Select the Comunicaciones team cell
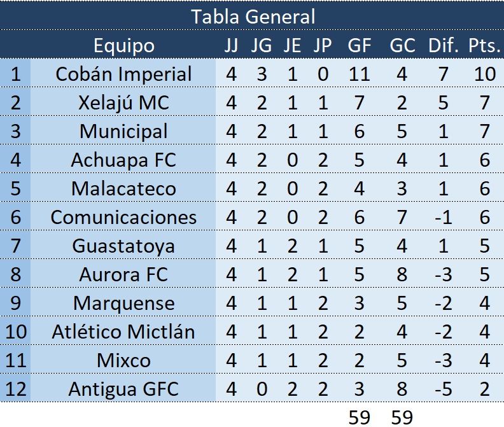 tap(123, 217)
